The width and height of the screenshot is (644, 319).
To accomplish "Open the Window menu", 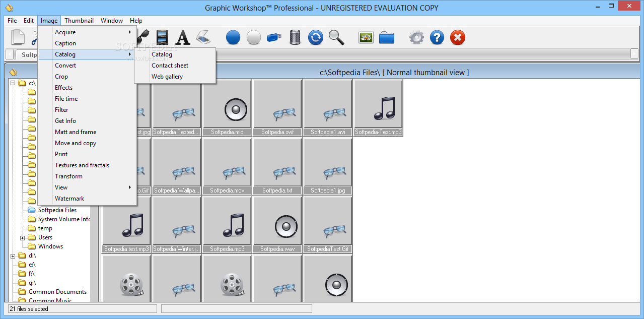I will [112, 21].
